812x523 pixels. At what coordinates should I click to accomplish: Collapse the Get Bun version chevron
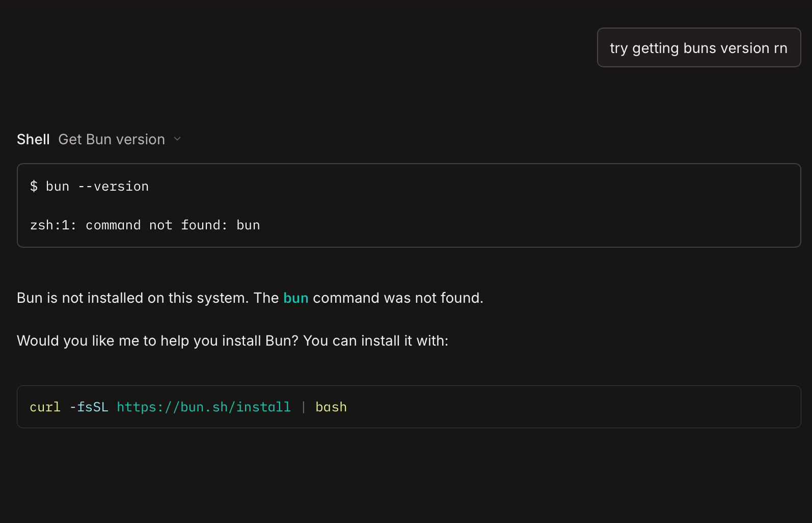(177, 139)
